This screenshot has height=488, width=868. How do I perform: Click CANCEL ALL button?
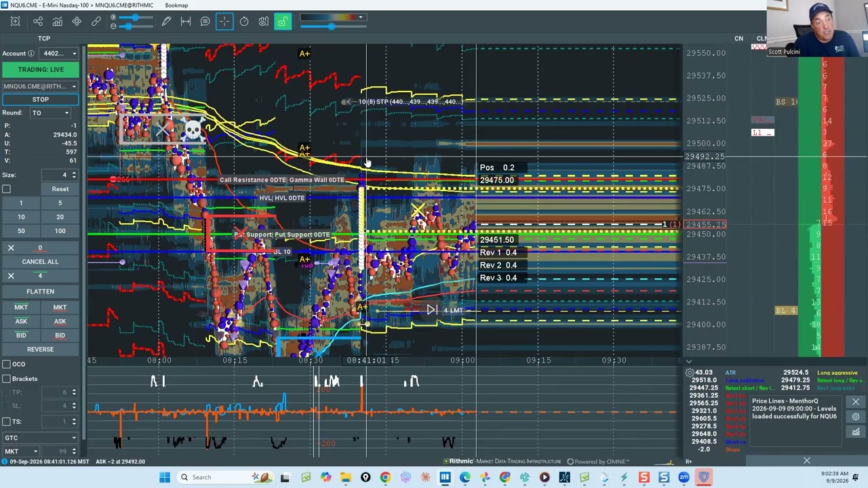[40, 262]
